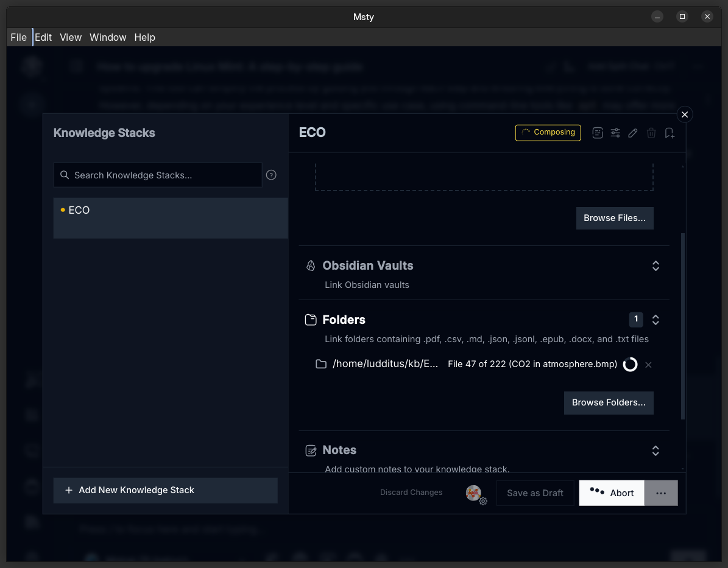Open the embedding model settings avatar icon
The image size is (728, 568).
[474, 493]
